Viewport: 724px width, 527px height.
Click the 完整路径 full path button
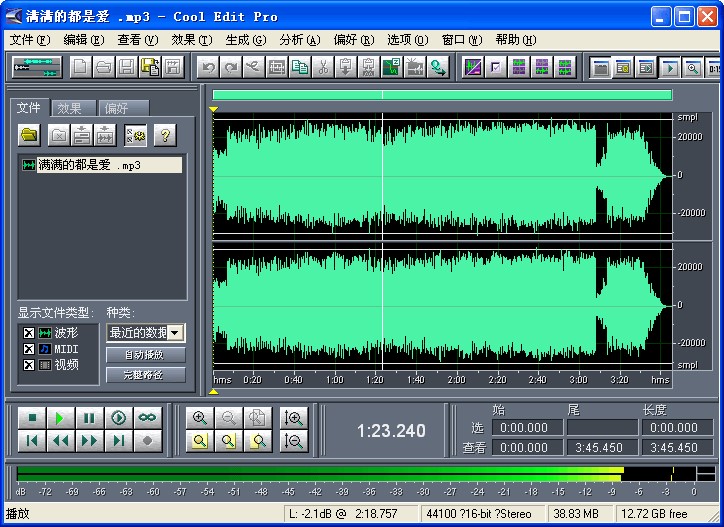[x=145, y=375]
